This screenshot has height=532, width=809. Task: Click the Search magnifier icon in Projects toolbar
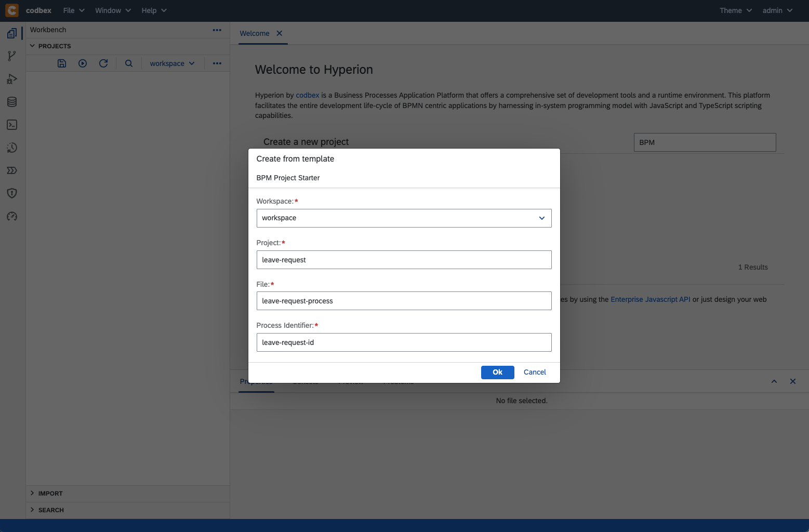click(x=129, y=63)
